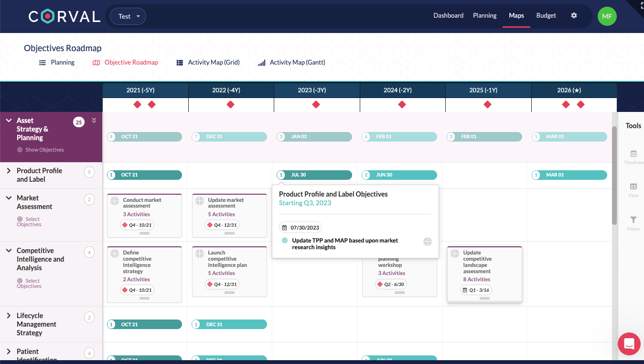Open the Test workspace dropdown

tap(128, 16)
